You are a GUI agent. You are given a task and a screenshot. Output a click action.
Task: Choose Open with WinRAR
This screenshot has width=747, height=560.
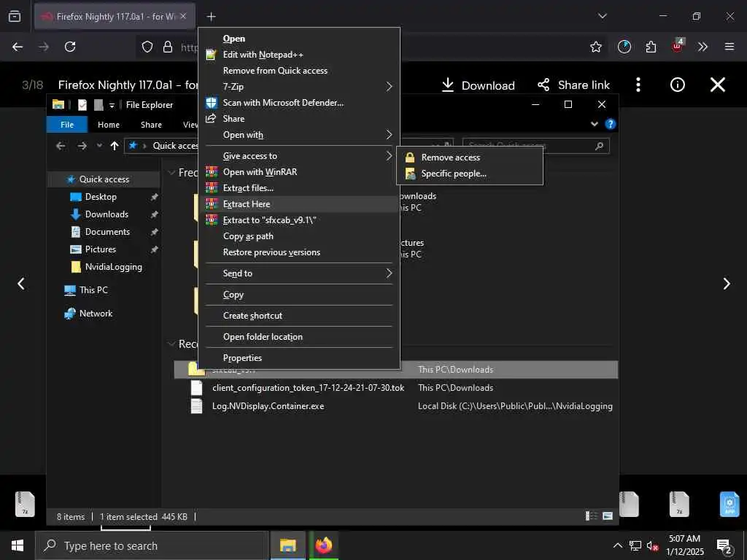pos(299,172)
